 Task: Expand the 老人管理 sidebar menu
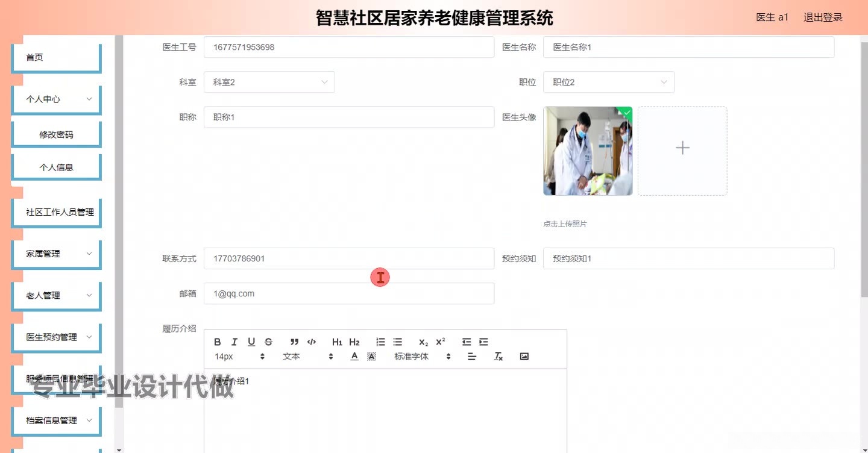56,296
